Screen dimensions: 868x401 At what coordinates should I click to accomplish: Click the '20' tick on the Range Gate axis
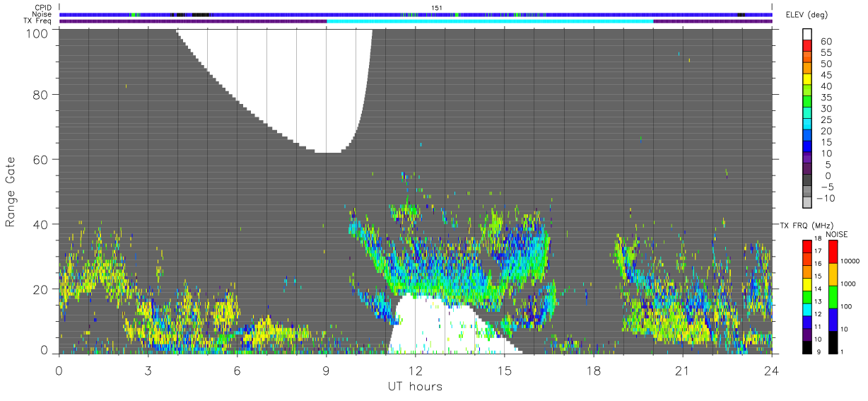point(41,289)
